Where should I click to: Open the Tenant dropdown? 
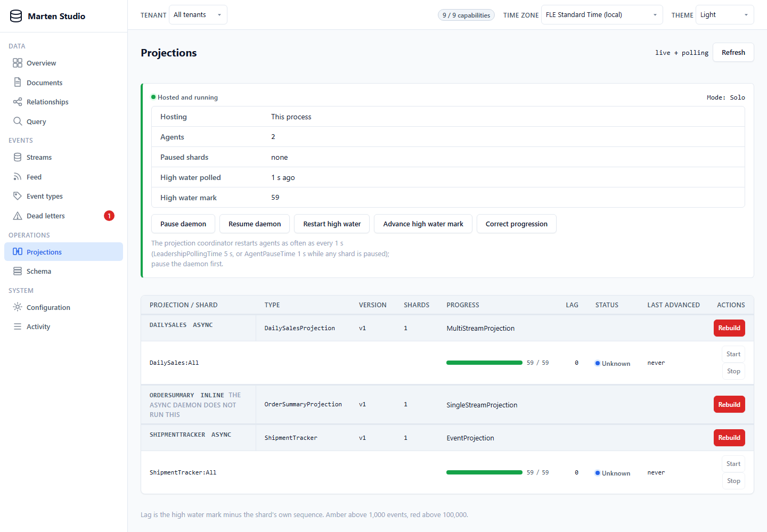(198, 15)
